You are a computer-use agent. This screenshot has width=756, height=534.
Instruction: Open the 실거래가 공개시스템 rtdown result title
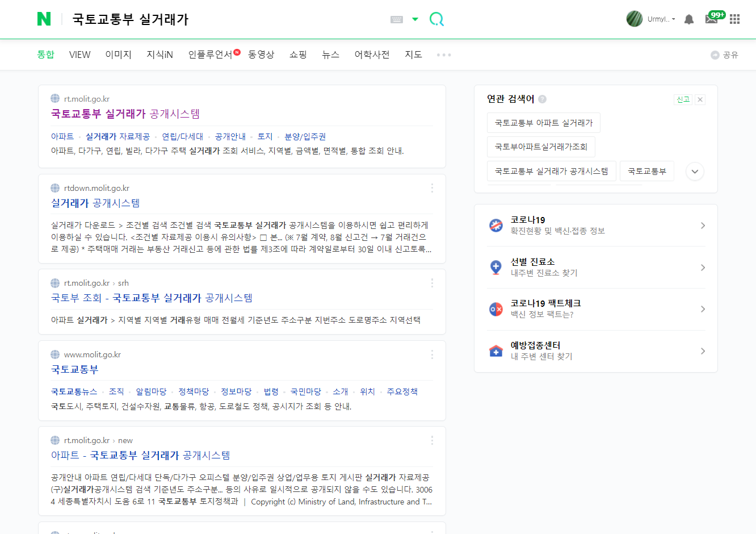coord(95,203)
